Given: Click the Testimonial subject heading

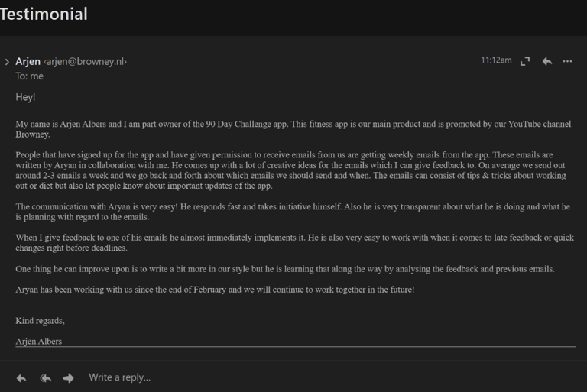Looking at the screenshot, I should pos(44,15).
